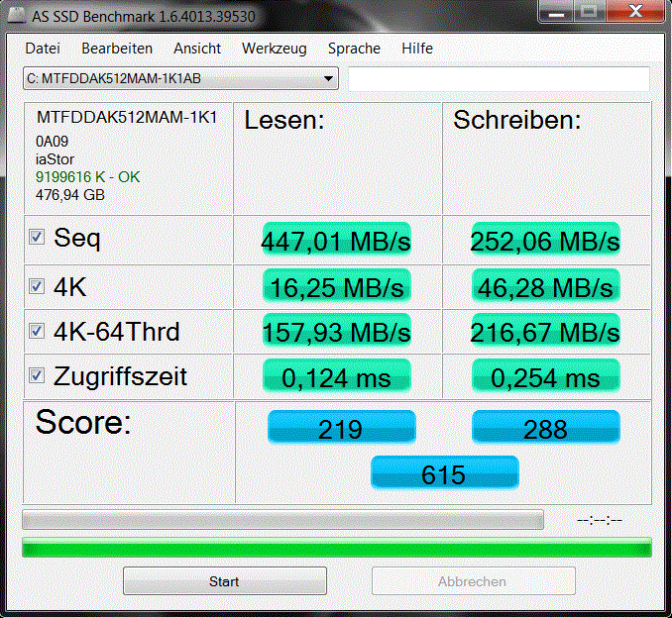Open the Sprache menu
672x618 pixels.
tap(354, 49)
